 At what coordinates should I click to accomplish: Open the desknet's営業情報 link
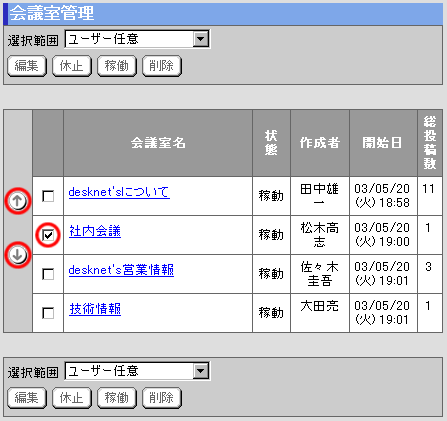[x=121, y=270]
